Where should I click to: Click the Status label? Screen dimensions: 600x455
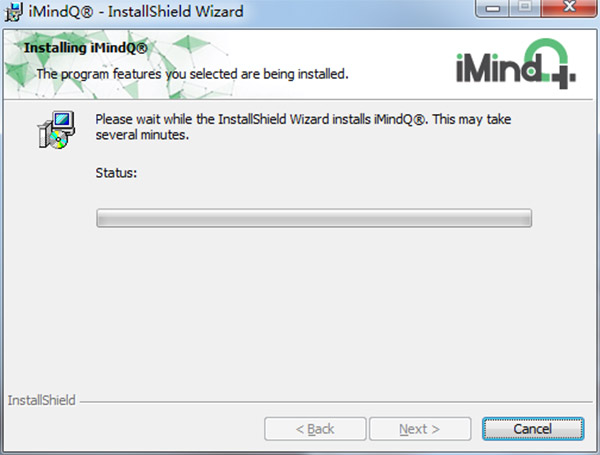pyautogui.click(x=116, y=173)
